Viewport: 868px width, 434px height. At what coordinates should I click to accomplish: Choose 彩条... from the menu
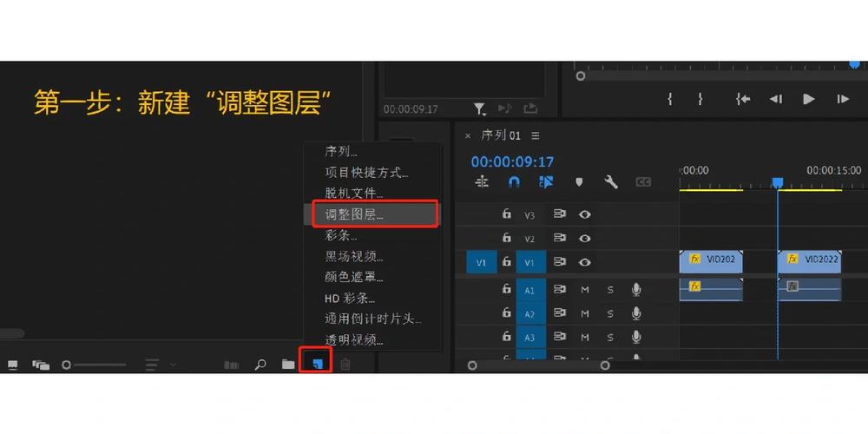tap(340, 235)
